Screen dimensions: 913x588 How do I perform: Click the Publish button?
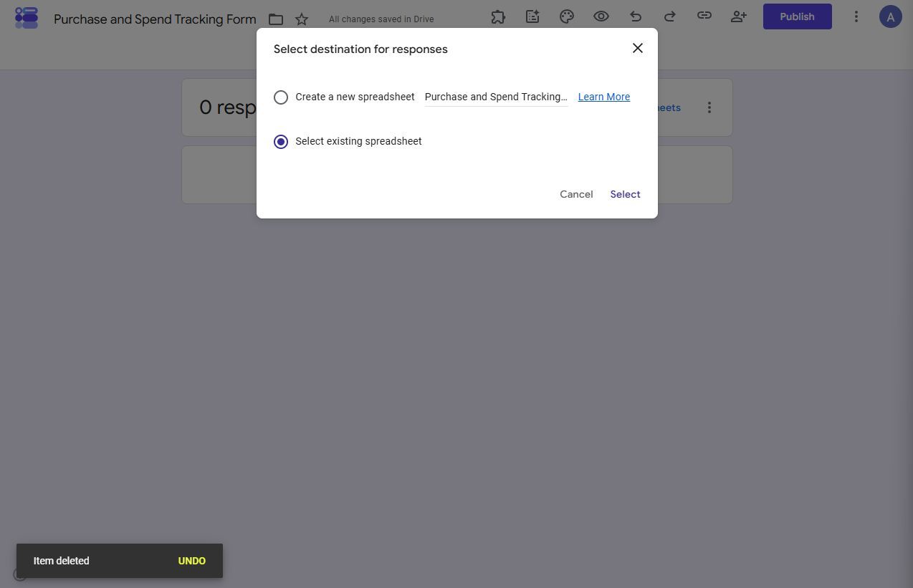[x=798, y=16]
